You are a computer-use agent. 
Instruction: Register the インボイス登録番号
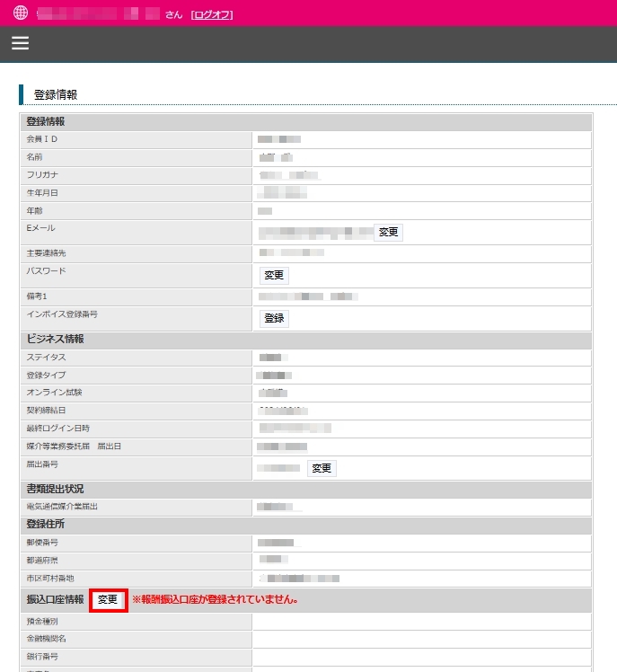[274, 318]
